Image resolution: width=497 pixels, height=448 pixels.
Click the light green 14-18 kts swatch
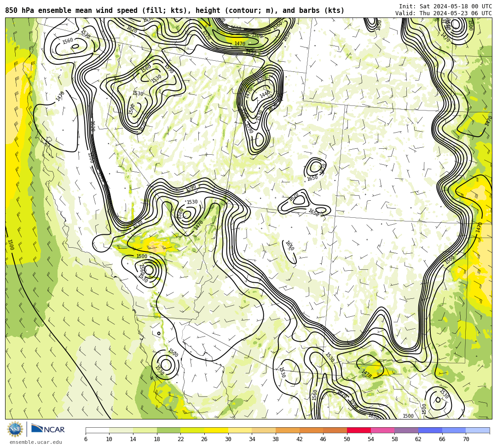pos(145,430)
